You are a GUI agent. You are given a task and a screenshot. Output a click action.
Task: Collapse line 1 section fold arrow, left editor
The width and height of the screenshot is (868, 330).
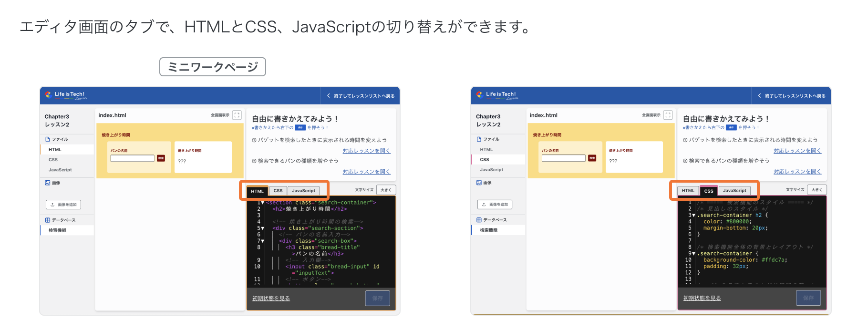tap(262, 203)
